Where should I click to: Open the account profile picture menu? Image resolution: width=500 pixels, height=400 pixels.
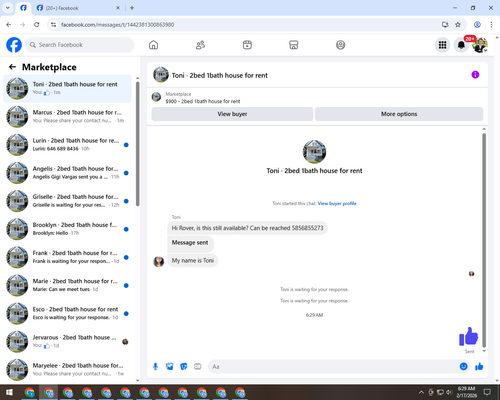click(480, 45)
